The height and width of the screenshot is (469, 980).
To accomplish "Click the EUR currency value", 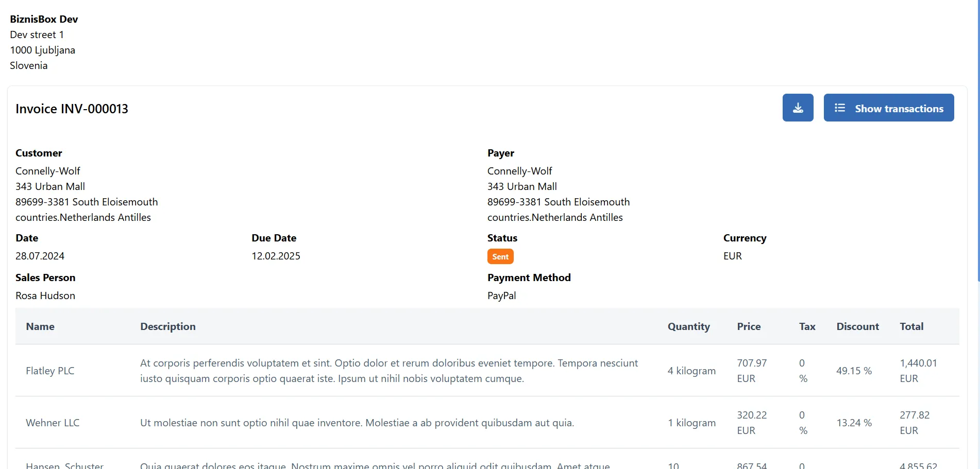I will 732,256.
